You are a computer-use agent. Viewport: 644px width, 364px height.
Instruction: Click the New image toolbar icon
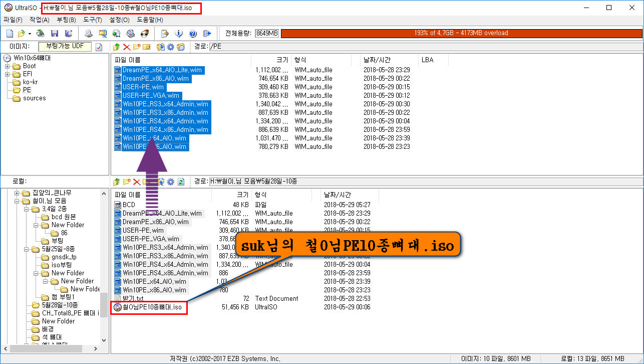[x=10, y=34]
